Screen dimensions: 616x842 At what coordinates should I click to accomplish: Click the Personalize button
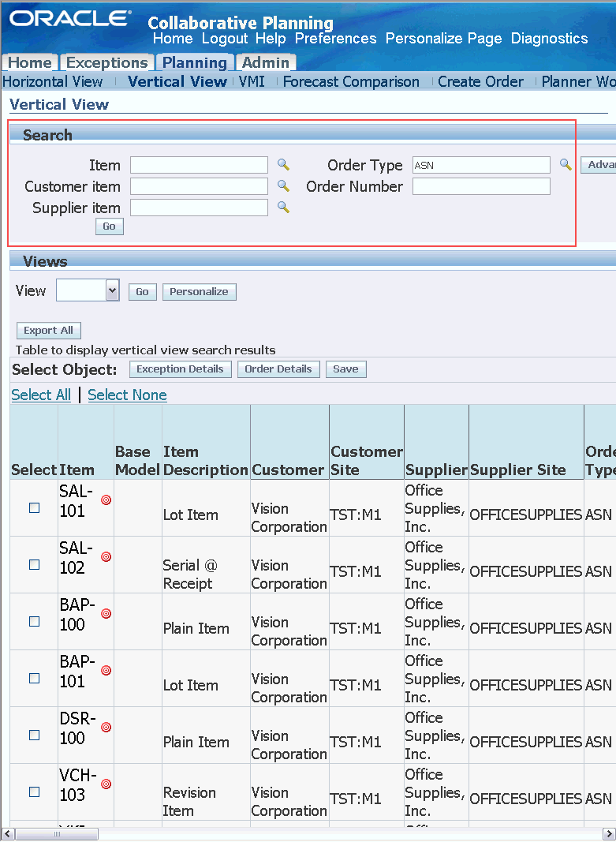pyautogui.click(x=199, y=292)
